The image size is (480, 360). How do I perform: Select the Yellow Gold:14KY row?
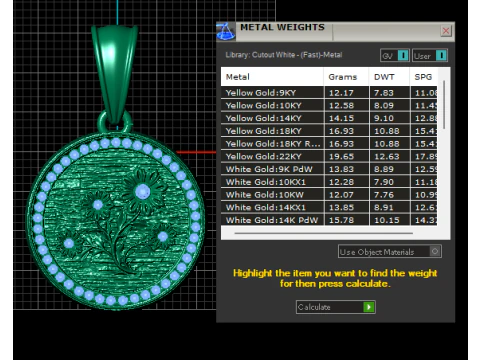click(x=329, y=118)
